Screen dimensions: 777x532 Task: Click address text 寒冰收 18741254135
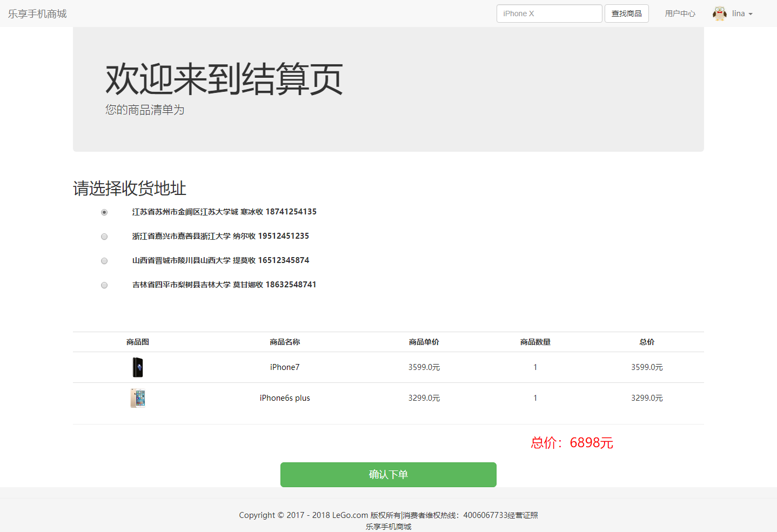pyautogui.click(x=278, y=212)
